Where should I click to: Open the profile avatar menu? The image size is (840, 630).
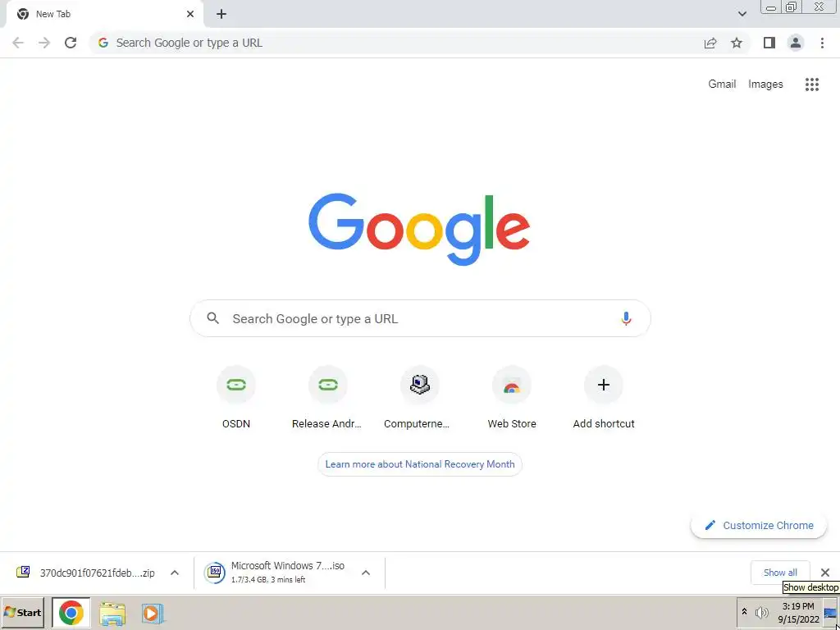click(796, 43)
